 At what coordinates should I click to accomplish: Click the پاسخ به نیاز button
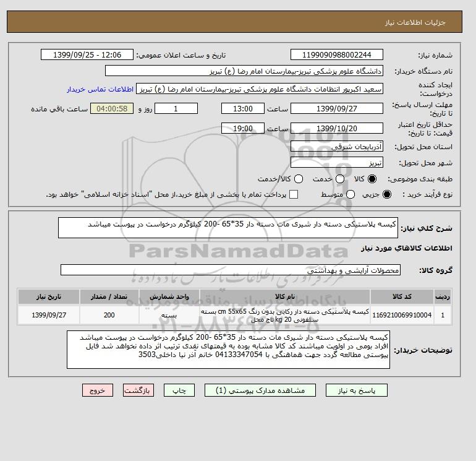pos(357,390)
